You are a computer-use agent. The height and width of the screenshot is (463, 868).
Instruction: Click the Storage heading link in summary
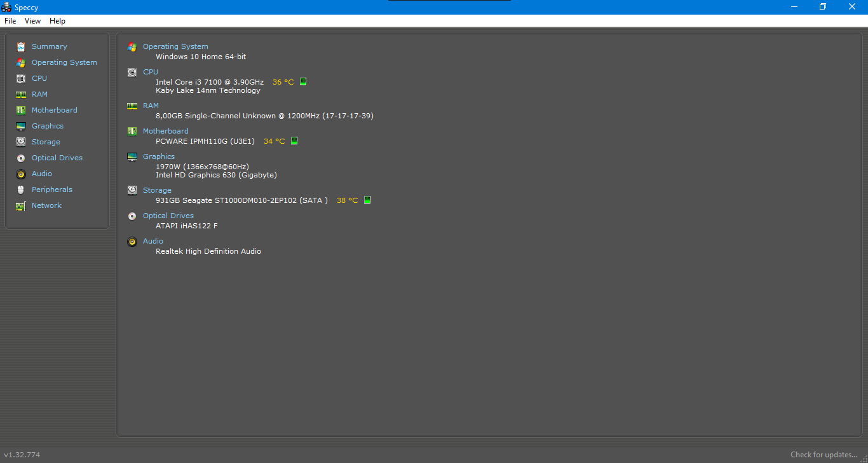(x=157, y=190)
